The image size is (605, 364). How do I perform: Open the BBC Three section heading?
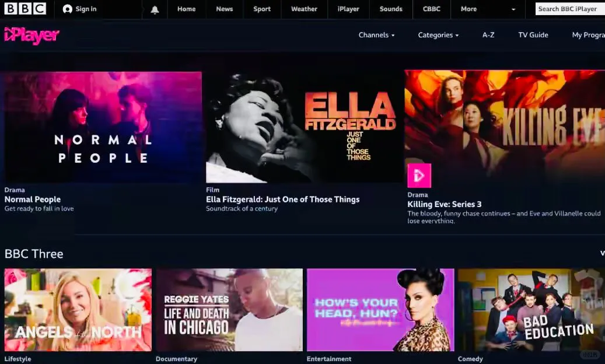34,254
